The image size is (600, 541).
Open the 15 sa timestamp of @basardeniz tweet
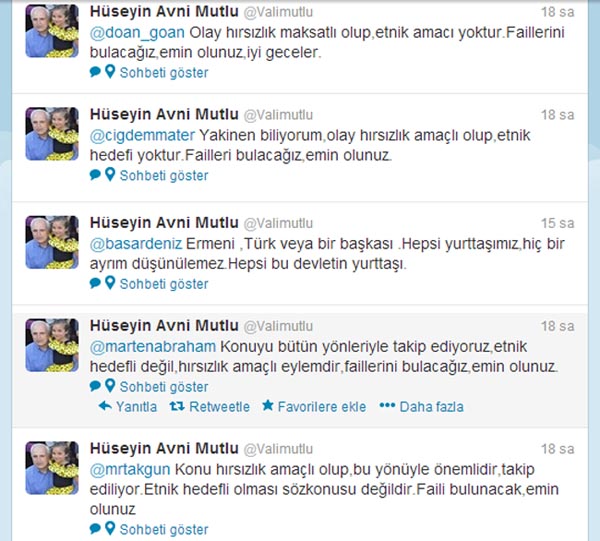tap(558, 223)
